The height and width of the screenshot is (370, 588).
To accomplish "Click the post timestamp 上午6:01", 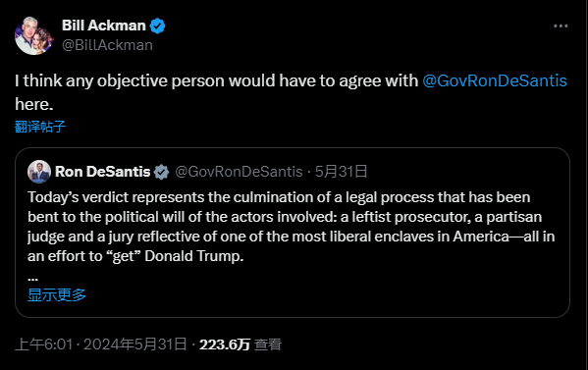I will click(44, 344).
